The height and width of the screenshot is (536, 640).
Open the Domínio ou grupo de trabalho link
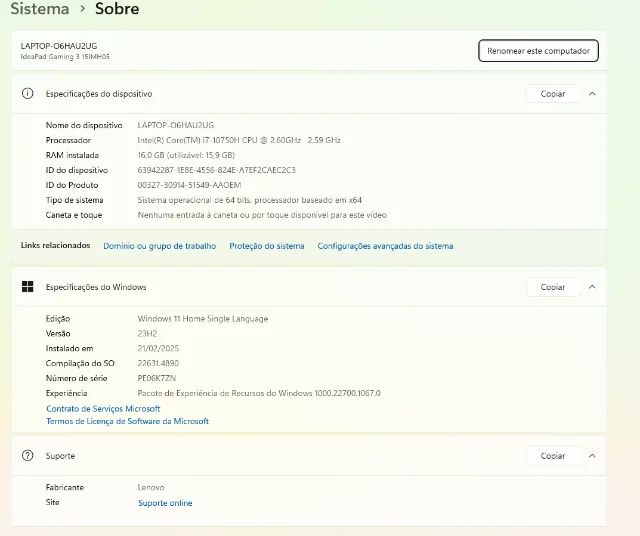pos(159,246)
